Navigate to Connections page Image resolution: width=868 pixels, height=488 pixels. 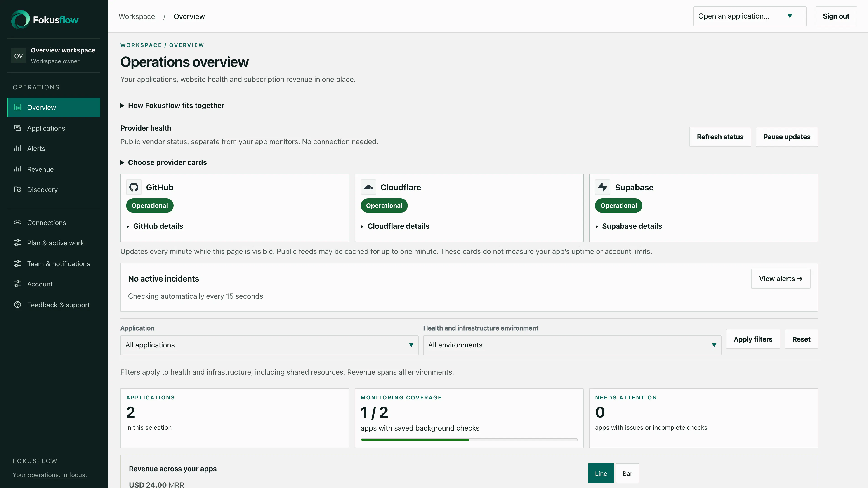54,222
